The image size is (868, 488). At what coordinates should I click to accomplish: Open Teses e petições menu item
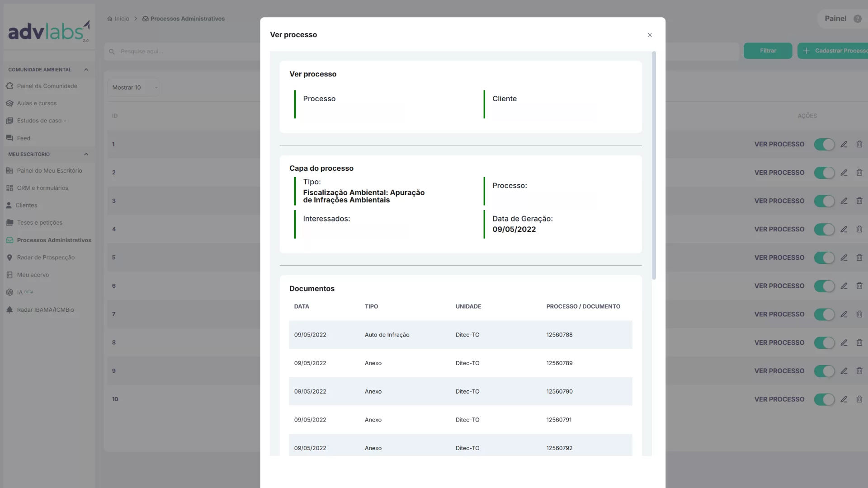click(39, 222)
